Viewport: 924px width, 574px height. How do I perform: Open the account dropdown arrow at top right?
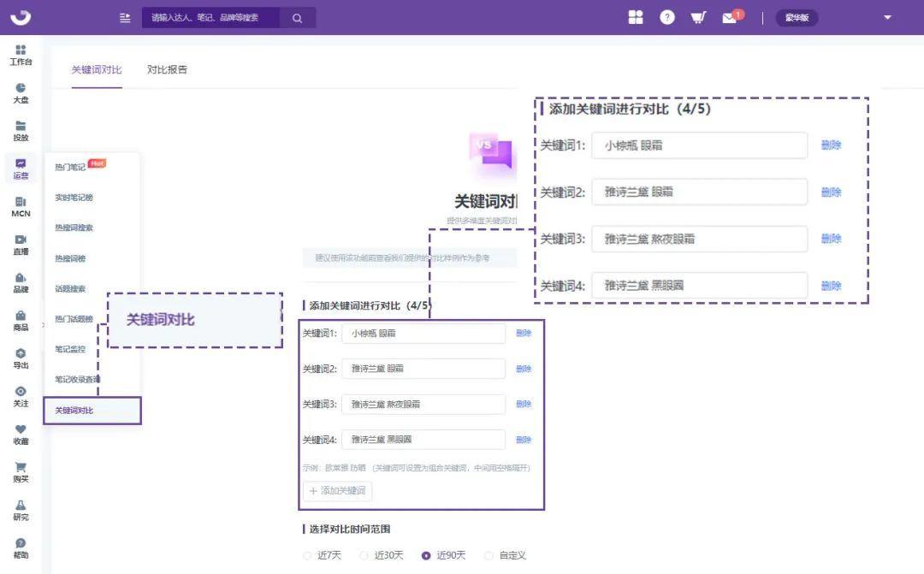tap(887, 17)
